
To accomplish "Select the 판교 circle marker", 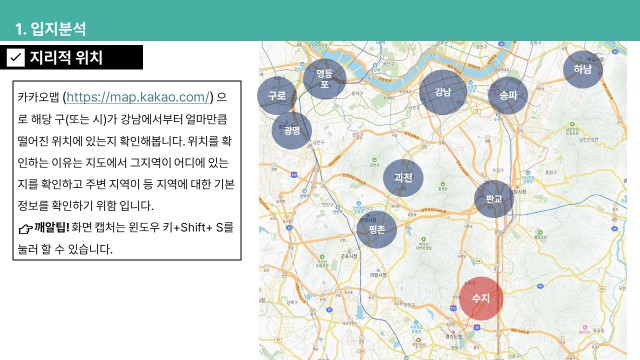I will click(494, 199).
